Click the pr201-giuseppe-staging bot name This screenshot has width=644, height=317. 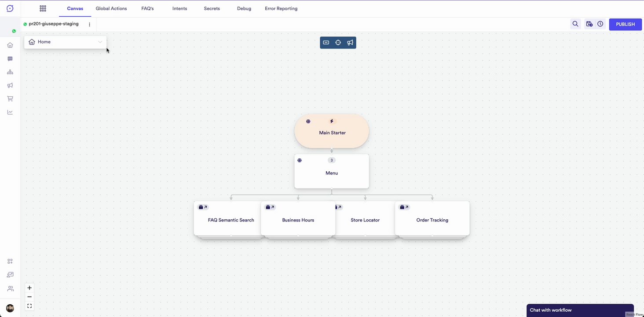click(54, 24)
